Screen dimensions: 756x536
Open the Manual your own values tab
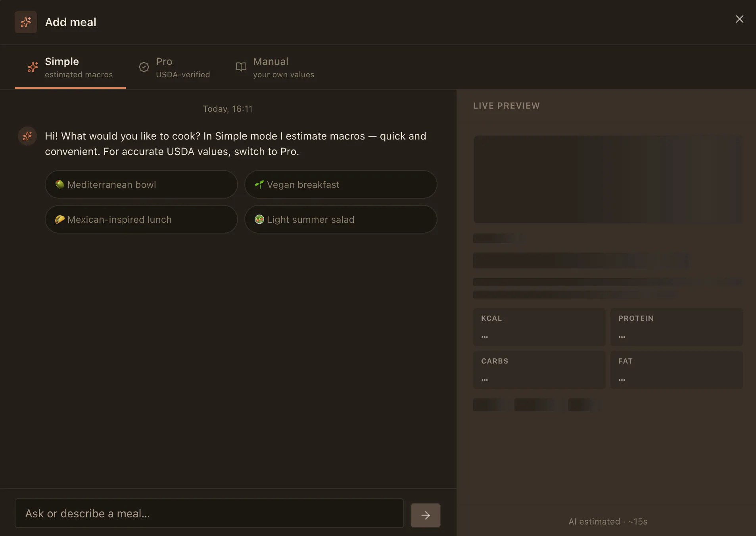(275, 67)
